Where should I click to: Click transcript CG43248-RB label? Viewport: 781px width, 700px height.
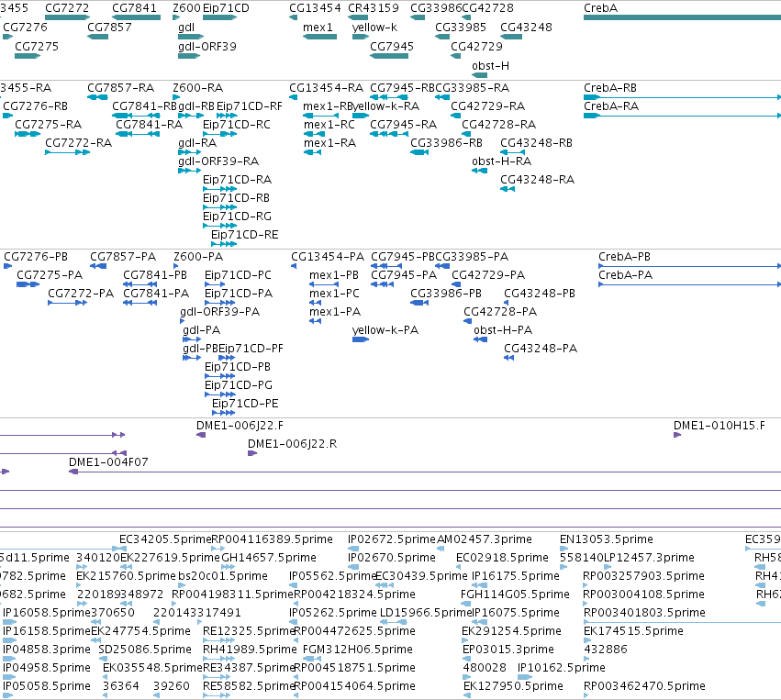(536, 143)
